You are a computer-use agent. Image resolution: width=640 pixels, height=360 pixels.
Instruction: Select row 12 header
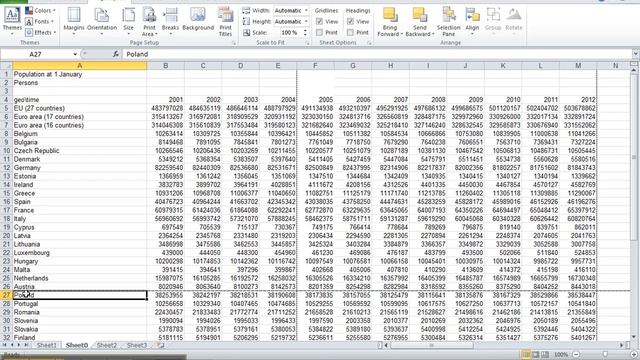pos(6,168)
